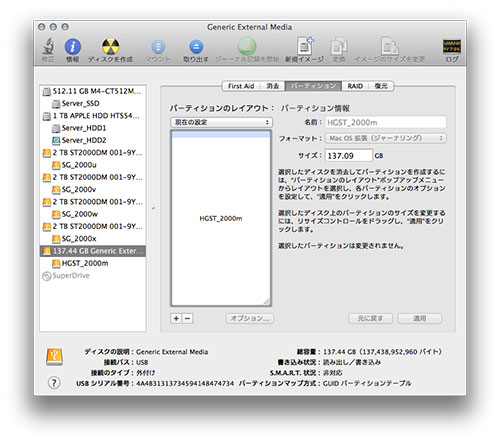Open help with the question mark button
Screen dimensions: 500x442
tap(54, 383)
